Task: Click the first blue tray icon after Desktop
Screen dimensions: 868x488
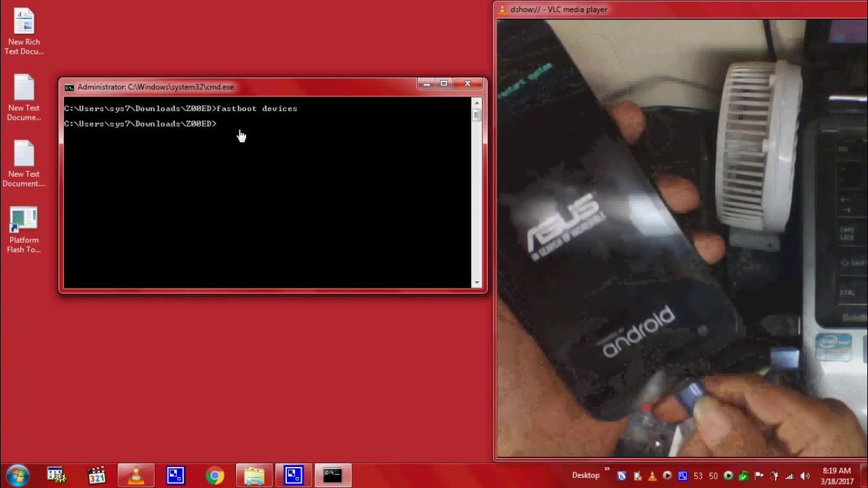Action: coord(621,476)
